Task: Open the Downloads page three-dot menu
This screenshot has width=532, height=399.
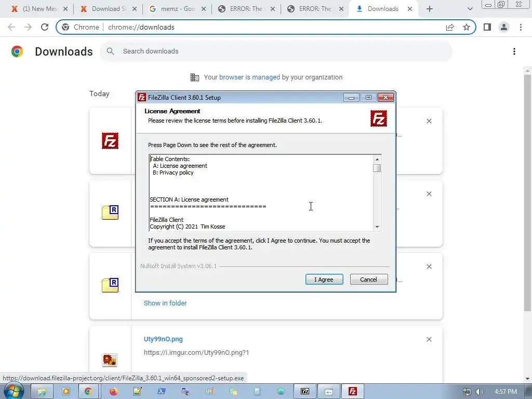Action: coord(514,51)
